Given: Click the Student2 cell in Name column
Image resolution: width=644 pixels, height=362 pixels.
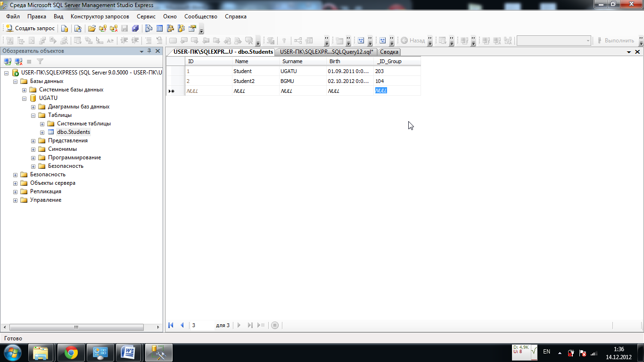Looking at the screenshot, I should click(x=256, y=81).
